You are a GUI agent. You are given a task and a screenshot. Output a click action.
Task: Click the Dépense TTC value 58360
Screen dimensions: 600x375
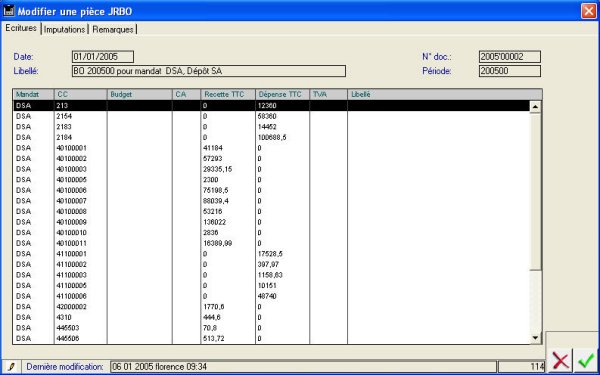pyautogui.click(x=267, y=116)
